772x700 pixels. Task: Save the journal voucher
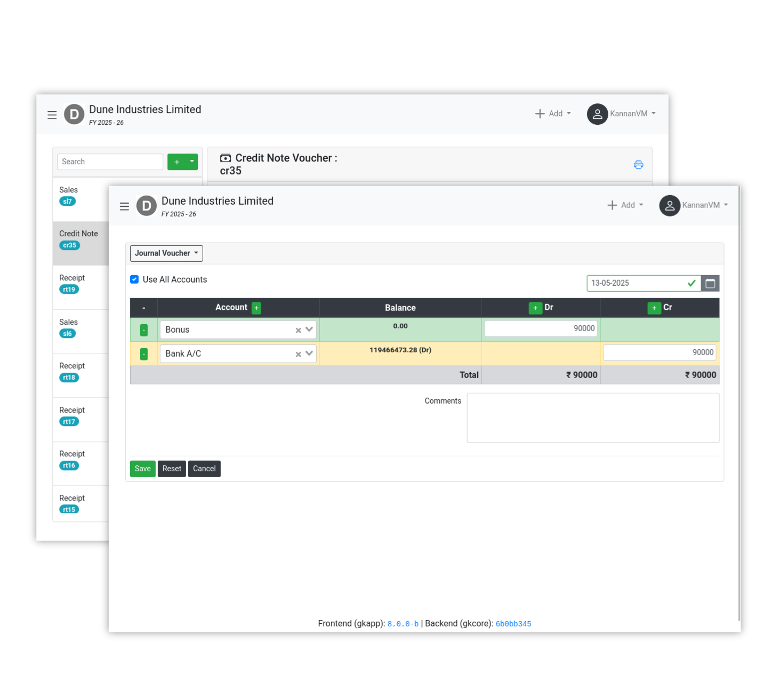(142, 469)
